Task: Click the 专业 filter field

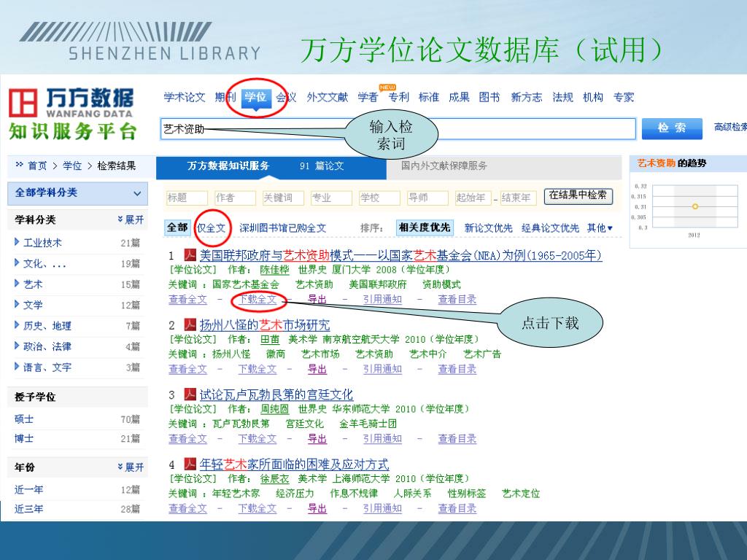Action: (x=331, y=198)
